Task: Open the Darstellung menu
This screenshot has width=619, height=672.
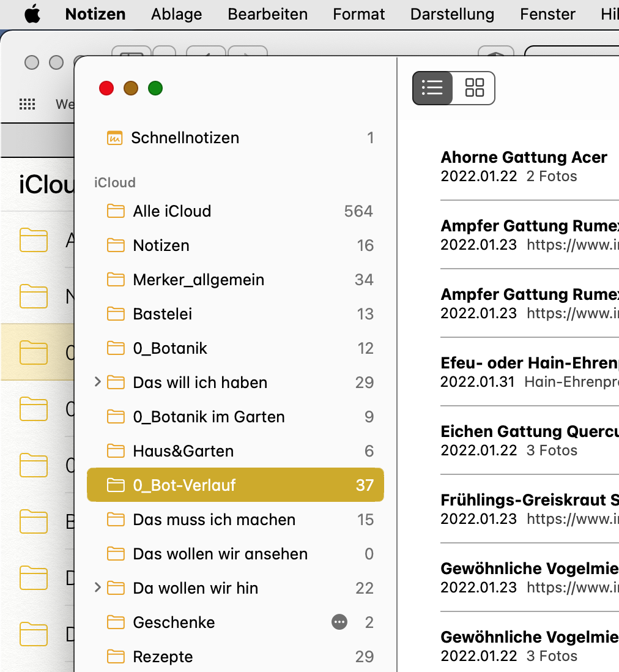Action: (x=453, y=14)
